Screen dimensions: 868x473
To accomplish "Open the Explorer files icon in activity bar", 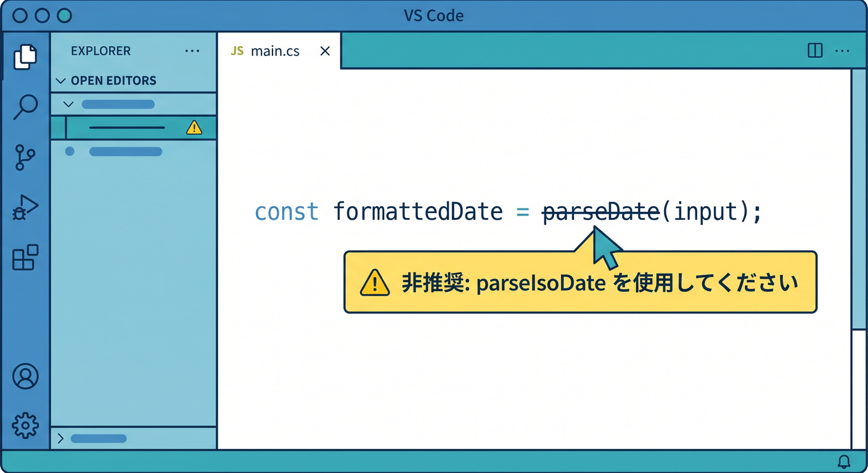I will (x=25, y=57).
